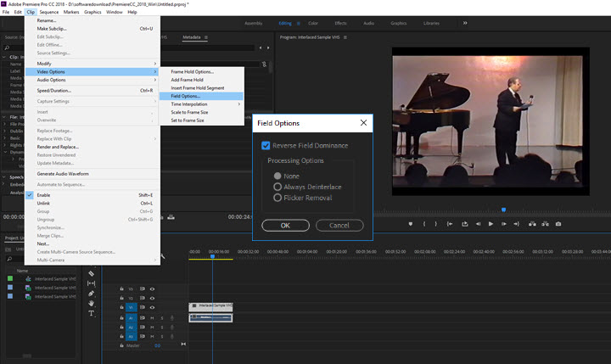The height and width of the screenshot is (364, 611).
Task: Open workspace overflow chevron menu
Action: [464, 23]
